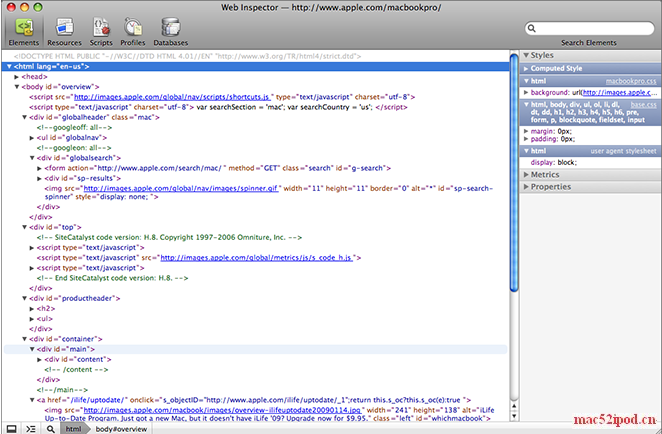Select the /content comment line
662x434 pixels.
[76, 369]
